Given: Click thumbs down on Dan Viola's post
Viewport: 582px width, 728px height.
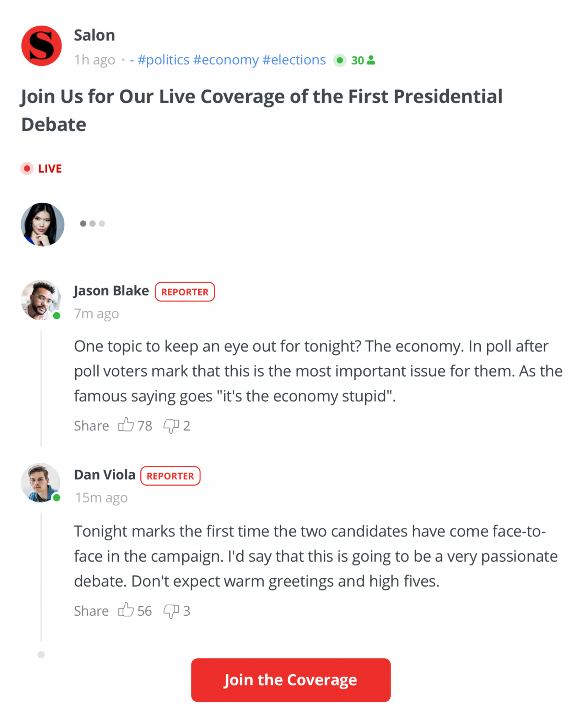Looking at the screenshot, I should 171,611.
